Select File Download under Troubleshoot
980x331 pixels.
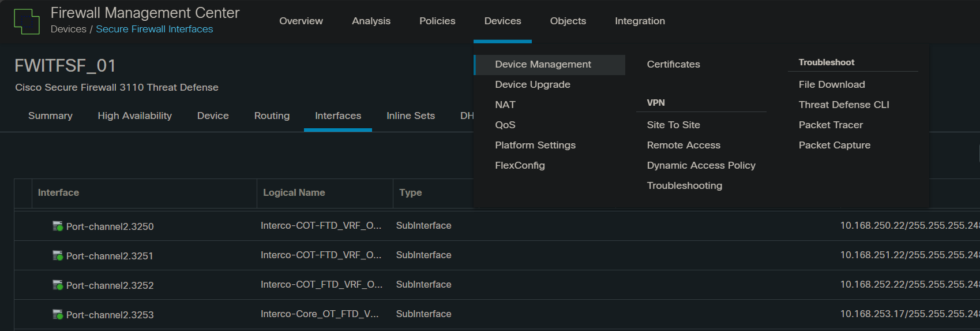point(832,84)
